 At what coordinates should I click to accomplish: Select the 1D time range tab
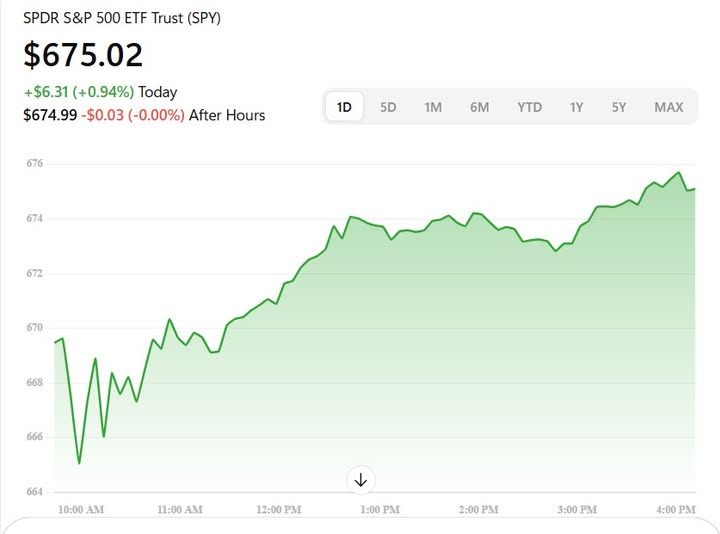[345, 107]
